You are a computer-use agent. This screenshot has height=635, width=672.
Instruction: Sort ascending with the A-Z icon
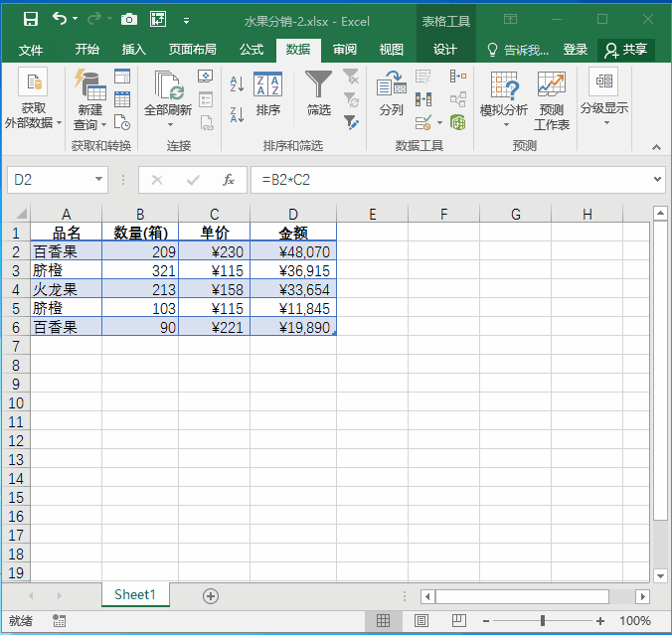(x=237, y=84)
